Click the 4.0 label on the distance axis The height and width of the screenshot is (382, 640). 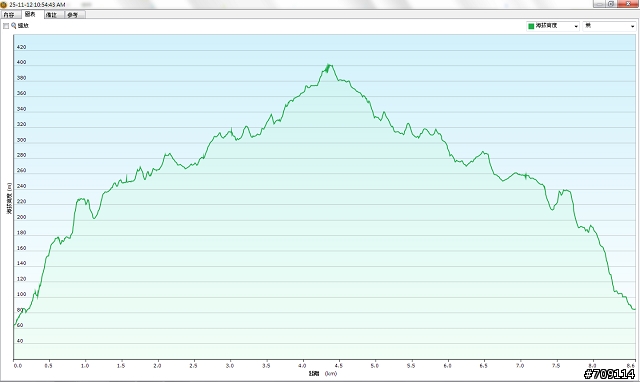point(302,366)
